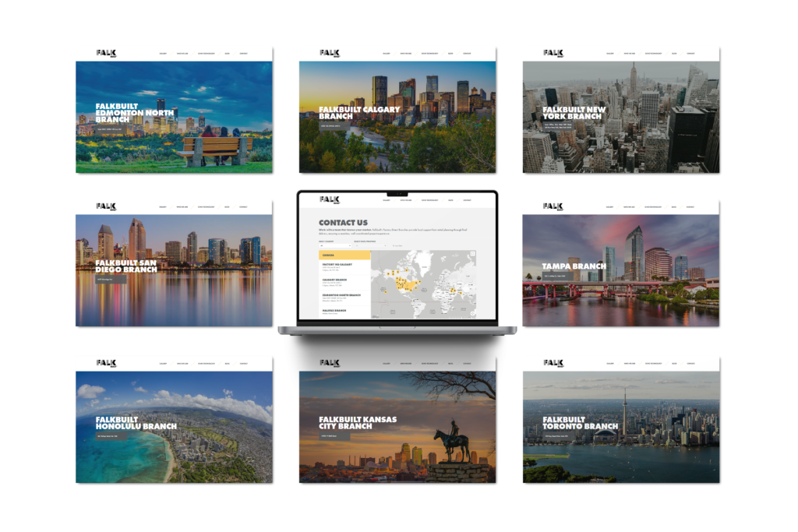Select Factory HQ Calgary in the locations list
This screenshot has width=798, height=532.
344,267
